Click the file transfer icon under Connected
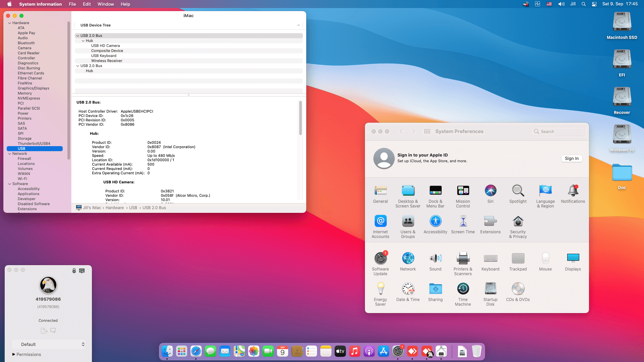This screenshot has width=644, height=362. coord(44,330)
